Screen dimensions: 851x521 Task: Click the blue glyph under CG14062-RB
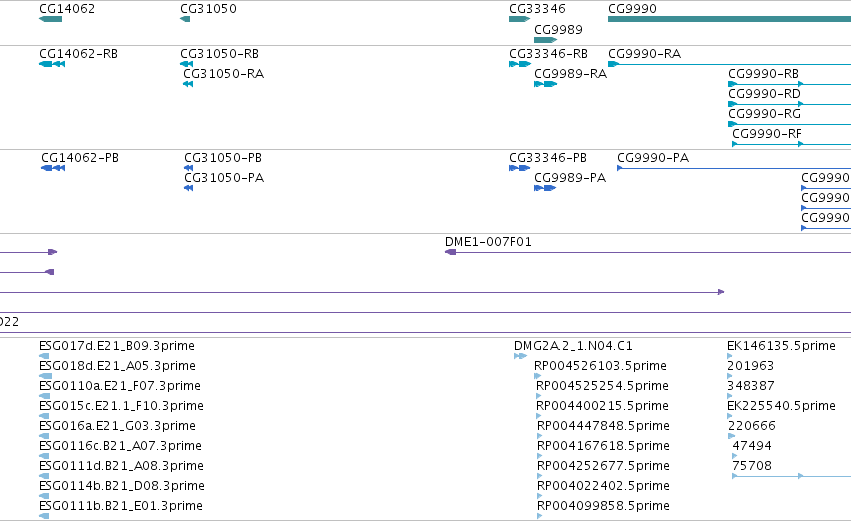pos(52,64)
